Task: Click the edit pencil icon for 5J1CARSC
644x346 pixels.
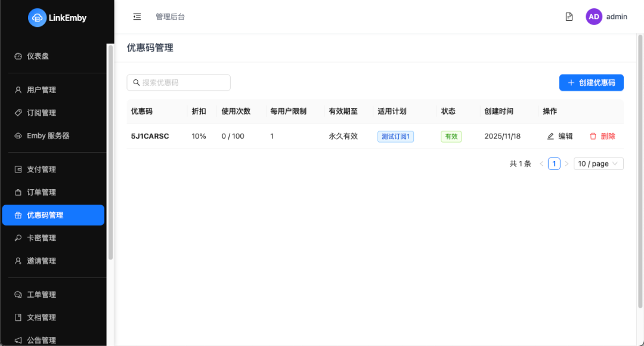Action: tap(550, 136)
